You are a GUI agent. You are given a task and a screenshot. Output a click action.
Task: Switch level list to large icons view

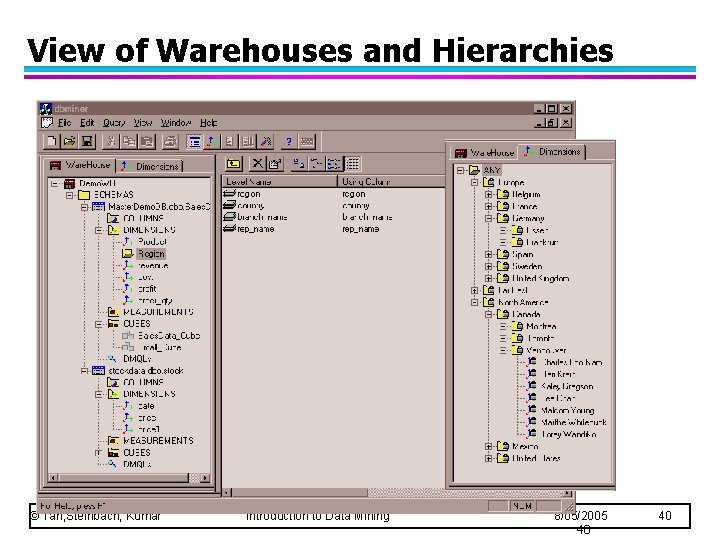298,163
